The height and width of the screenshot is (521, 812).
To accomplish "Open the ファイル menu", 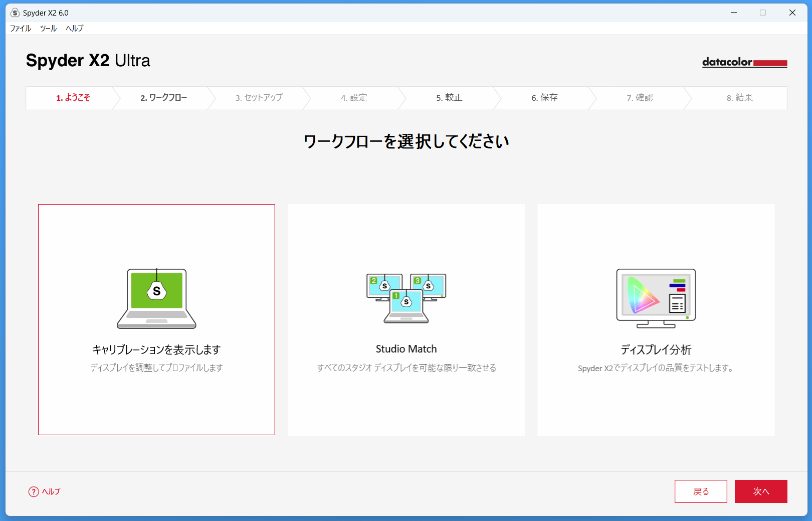I will point(21,29).
